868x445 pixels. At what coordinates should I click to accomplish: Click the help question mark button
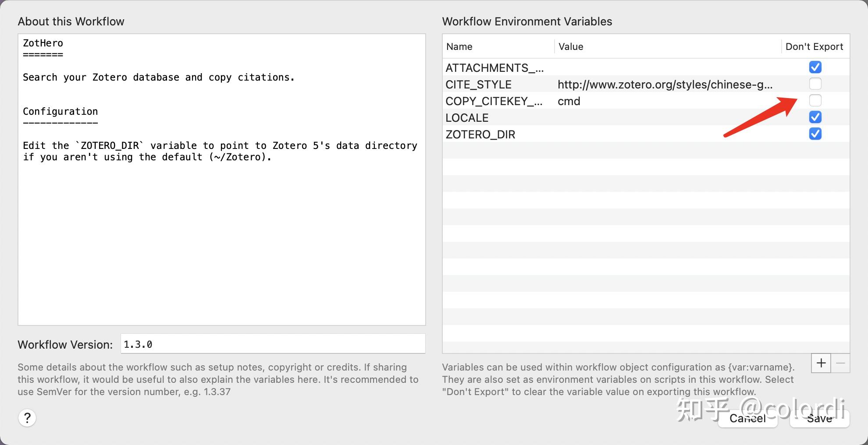pos(27,418)
